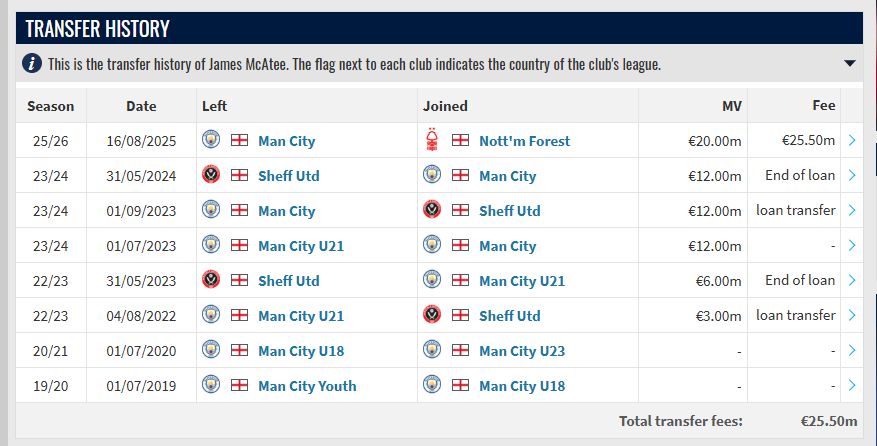Click Man City U23 link

(522, 351)
